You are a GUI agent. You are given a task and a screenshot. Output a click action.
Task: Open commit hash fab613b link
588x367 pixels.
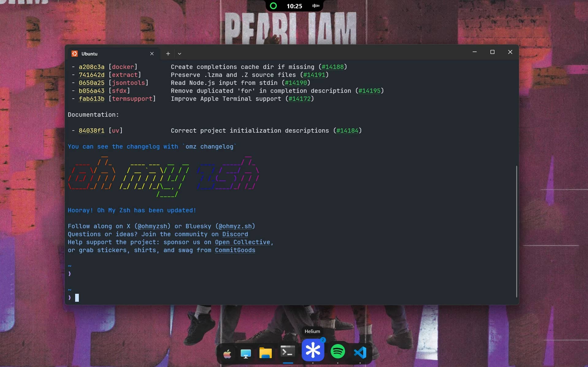pyautogui.click(x=91, y=99)
